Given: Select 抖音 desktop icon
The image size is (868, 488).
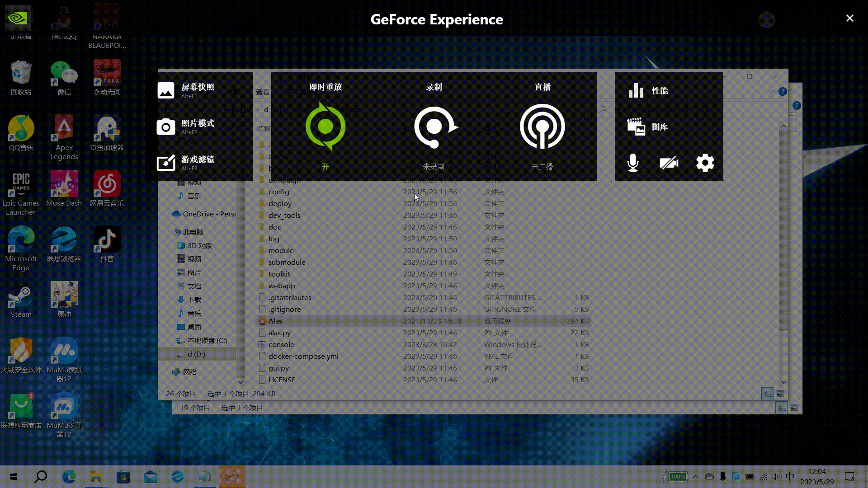Looking at the screenshot, I should coord(107,244).
